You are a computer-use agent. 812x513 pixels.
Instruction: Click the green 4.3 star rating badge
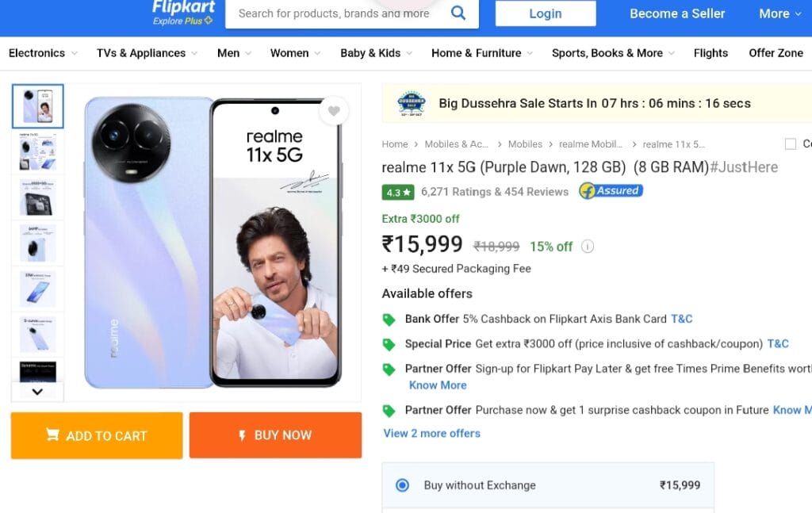pyautogui.click(x=398, y=192)
